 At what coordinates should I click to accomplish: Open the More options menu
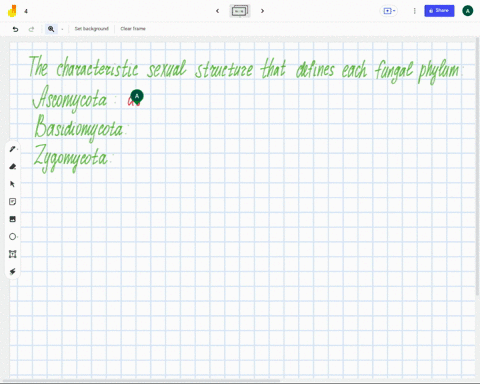point(415,11)
